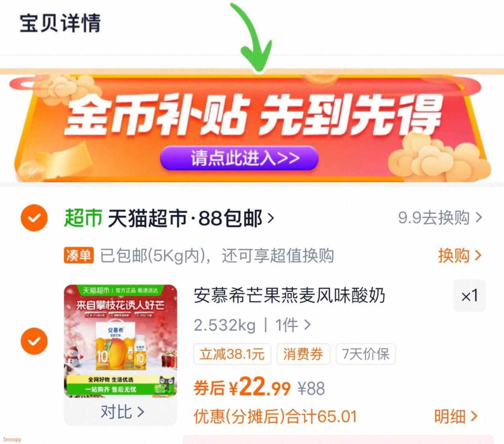The width and height of the screenshot is (504, 444).
Task: Change the ×1 quantity selector
Action: (469, 296)
